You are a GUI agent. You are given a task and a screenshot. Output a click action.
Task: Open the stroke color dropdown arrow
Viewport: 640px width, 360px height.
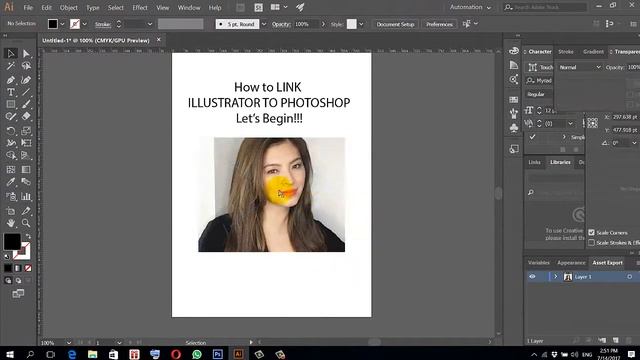[x=84, y=24]
